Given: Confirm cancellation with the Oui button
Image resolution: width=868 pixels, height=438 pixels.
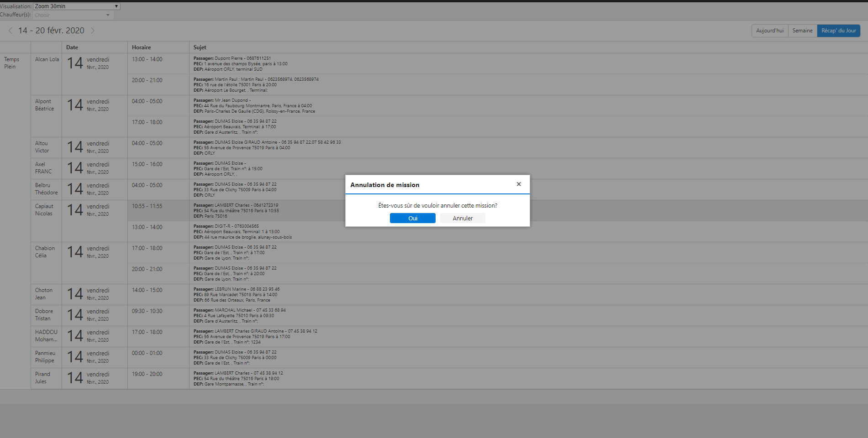Looking at the screenshot, I should [x=412, y=218].
